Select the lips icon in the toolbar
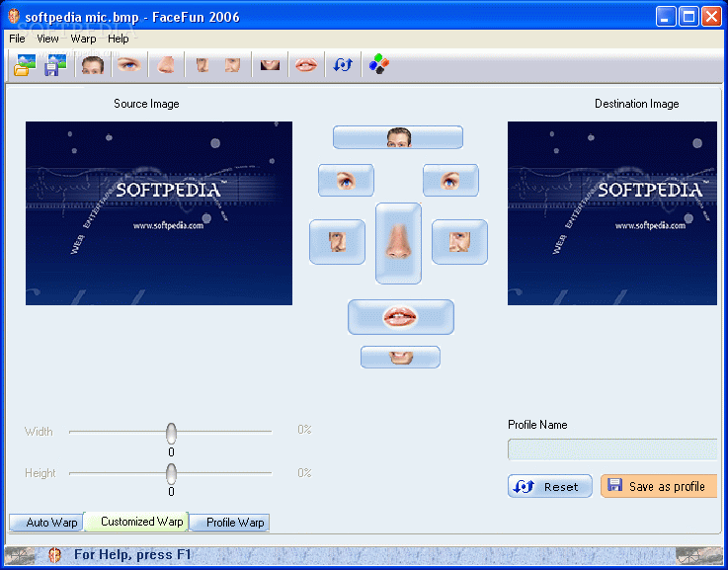The width and height of the screenshot is (728, 570). coord(306,65)
